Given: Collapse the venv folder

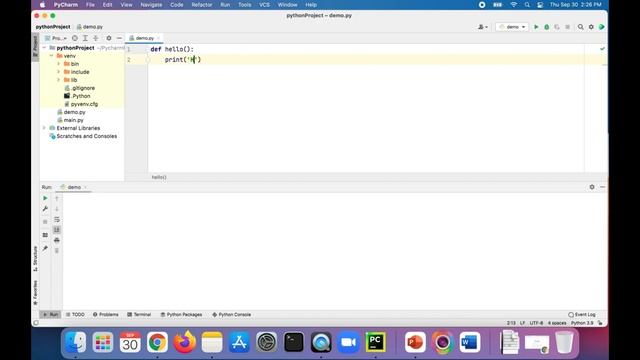Looking at the screenshot, I should [52, 56].
